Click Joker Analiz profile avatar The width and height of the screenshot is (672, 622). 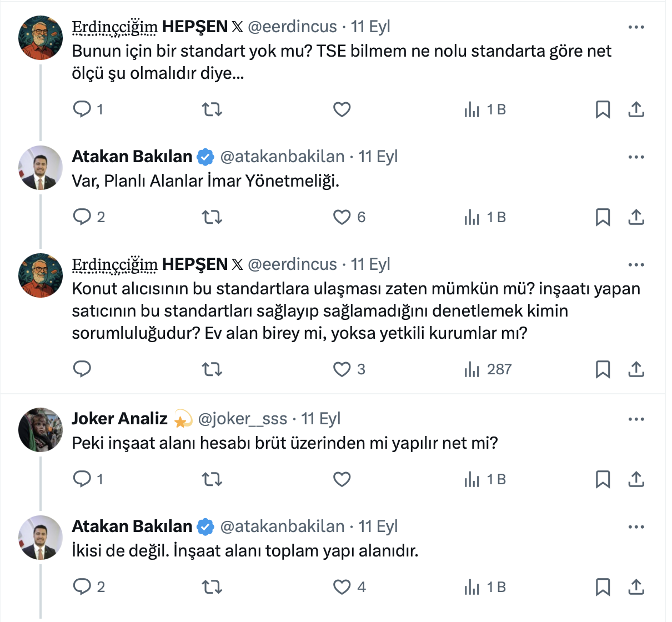(41, 430)
